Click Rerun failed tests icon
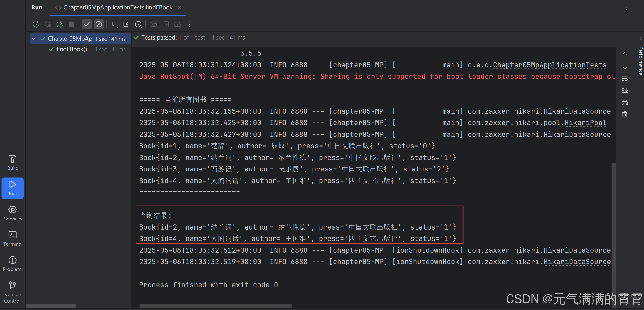644x310 pixels. pos(48,24)
